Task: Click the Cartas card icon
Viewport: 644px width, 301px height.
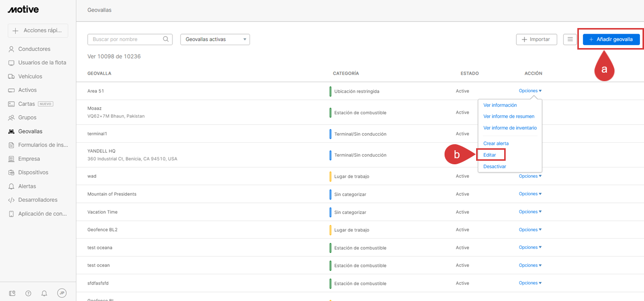Action: point(12,104)
